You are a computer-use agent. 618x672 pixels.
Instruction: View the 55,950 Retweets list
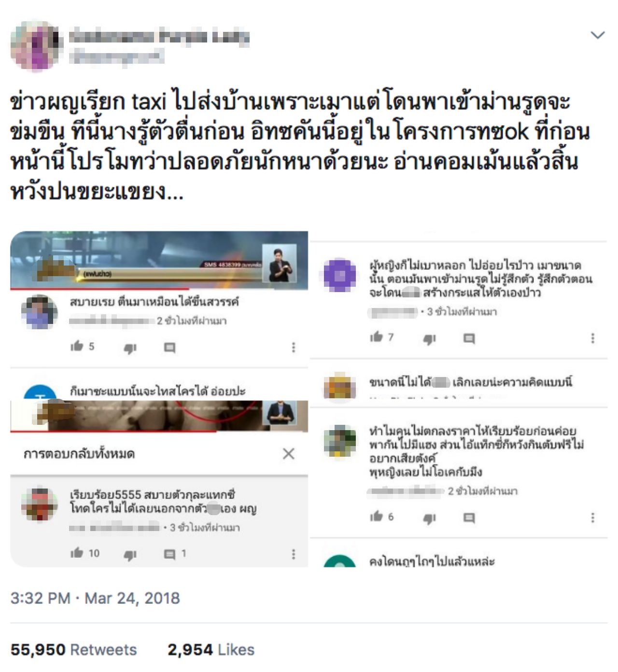[x=74, y=650]
